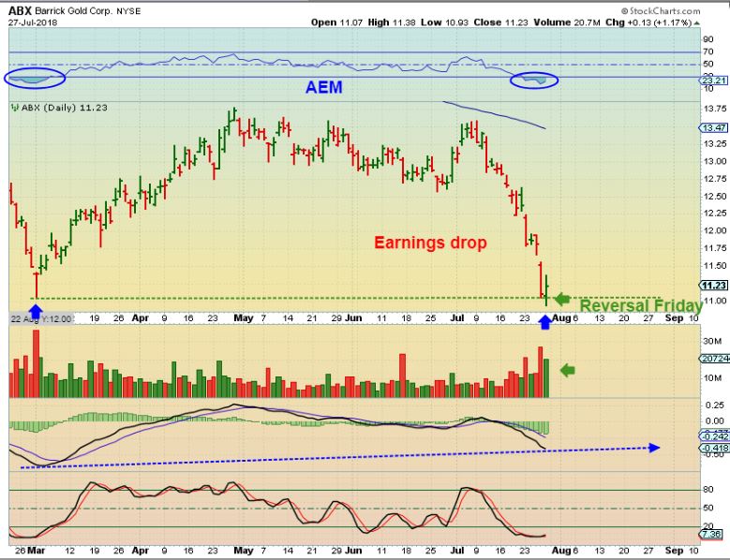Image resolution: width=730 pixels, height=560 pixels.
Task: Click the 12.75 price axis label
Action: tap(715, 179)
